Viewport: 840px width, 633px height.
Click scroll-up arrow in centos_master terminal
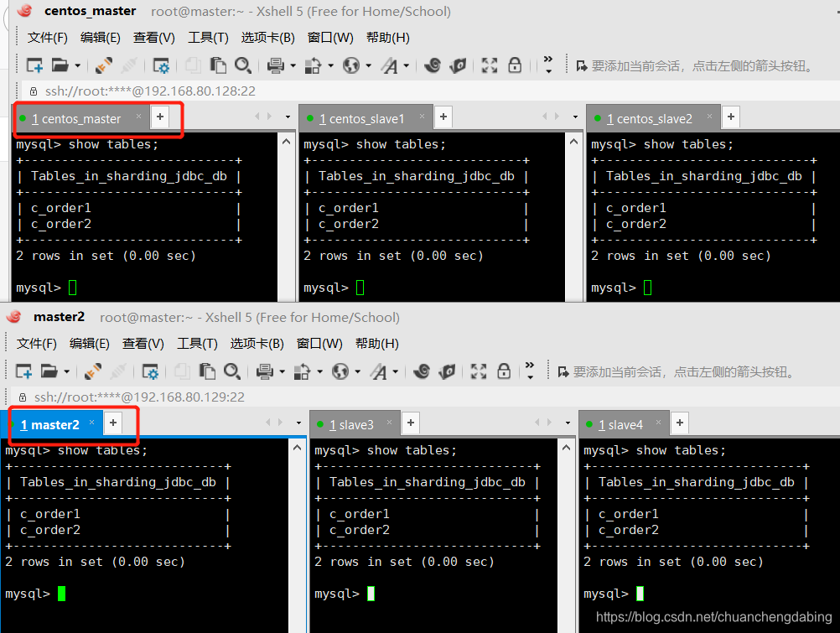[x=286, y=142]
